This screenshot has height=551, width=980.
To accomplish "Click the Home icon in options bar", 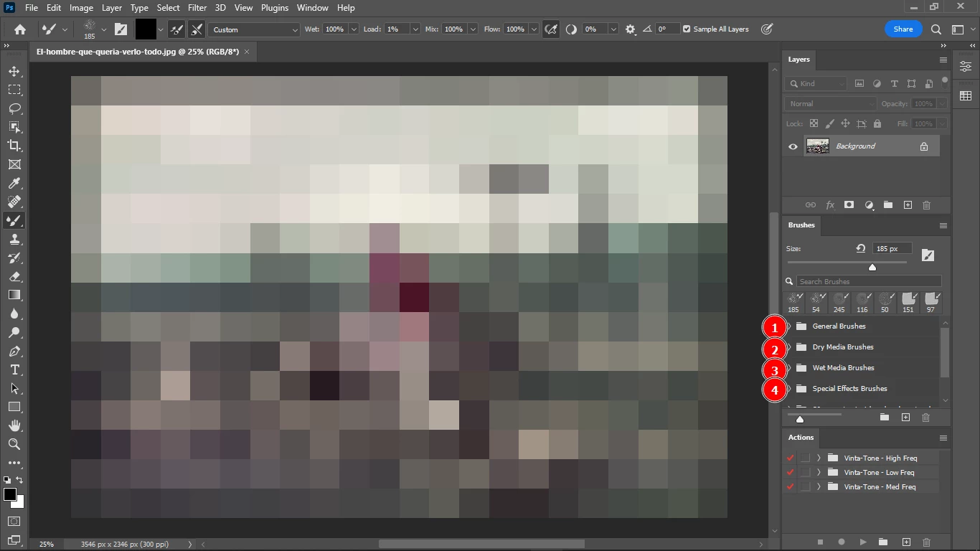I will click(20, 29).
